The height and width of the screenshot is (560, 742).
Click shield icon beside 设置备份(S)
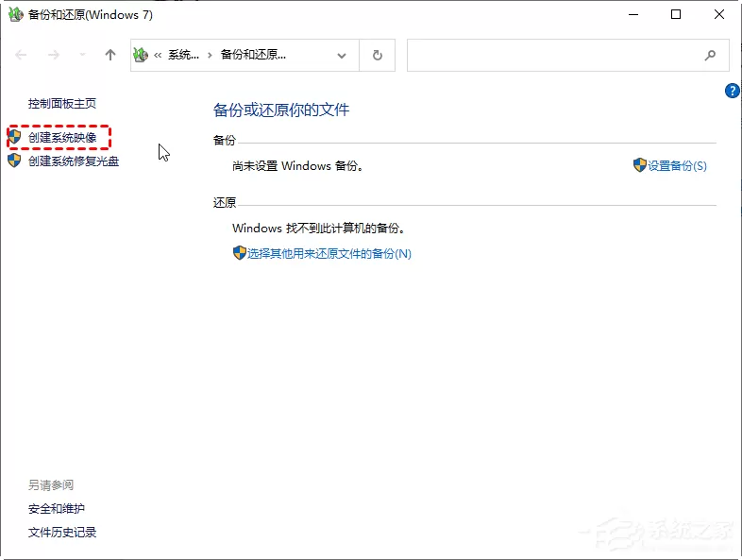click(640, 165)
